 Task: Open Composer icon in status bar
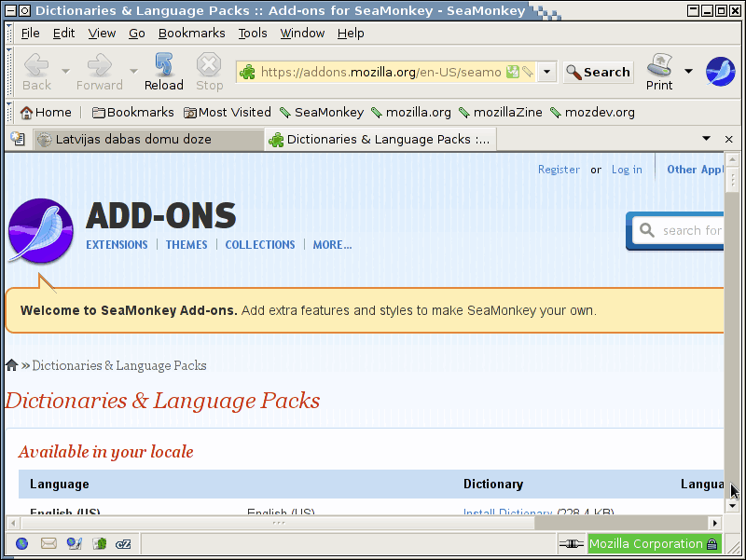75,543
